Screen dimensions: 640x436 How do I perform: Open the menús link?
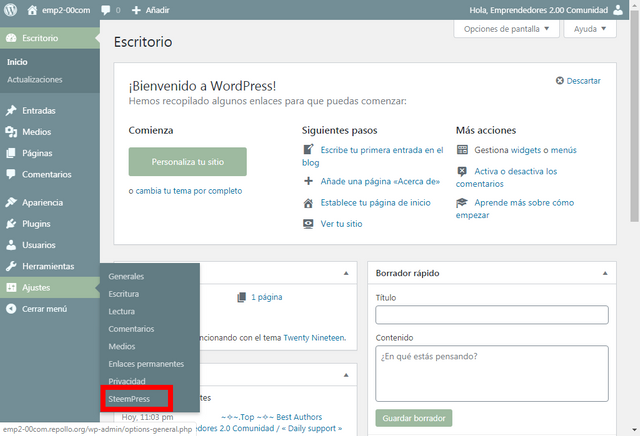coord(564,150)
